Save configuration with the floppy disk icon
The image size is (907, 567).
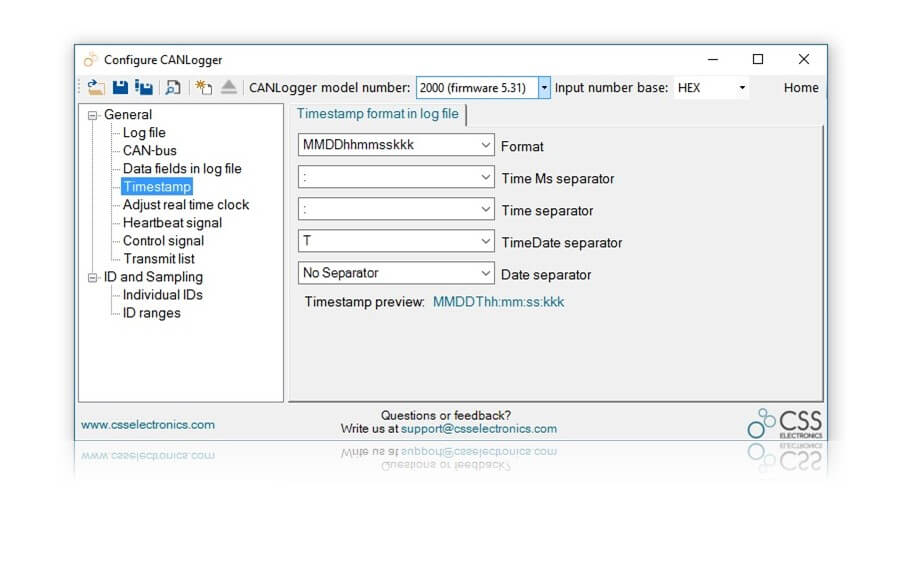click(x=120, y=87)
